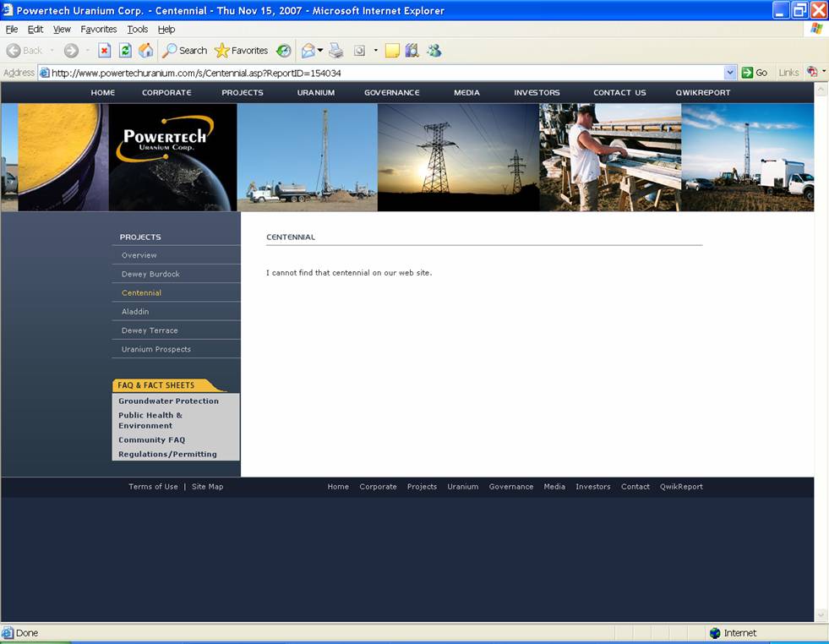Click the power lines sunset banner photo
The width and height of the screenshot is (829, 644).
coord(458,157)
